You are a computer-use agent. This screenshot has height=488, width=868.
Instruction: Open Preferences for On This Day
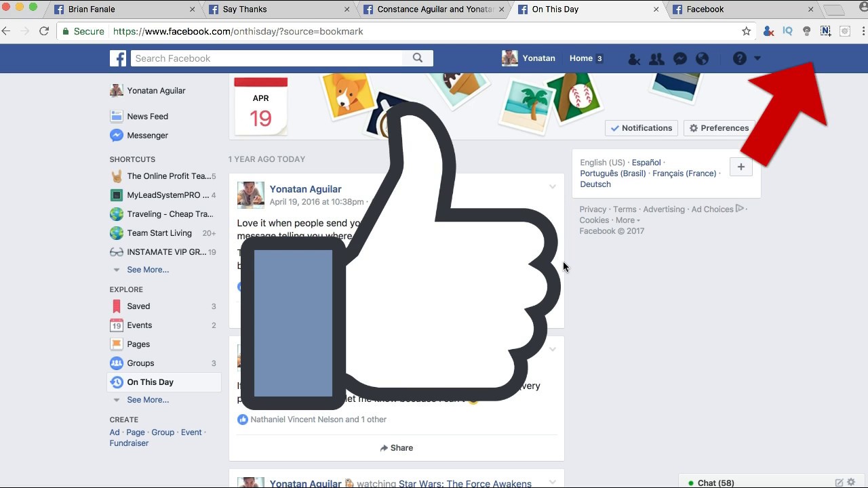(x=719, y=128)
